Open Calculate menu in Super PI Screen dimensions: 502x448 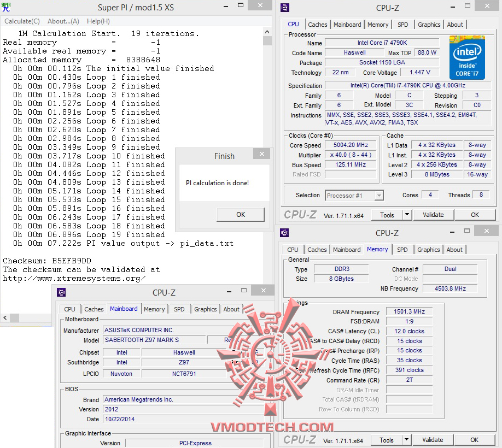coord(22,21)
